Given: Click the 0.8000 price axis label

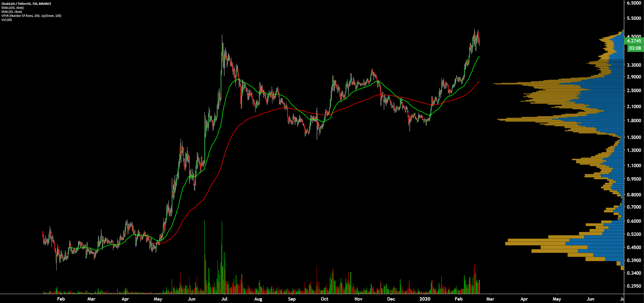Looking at the screenshot, I should (x=634, y=195).
